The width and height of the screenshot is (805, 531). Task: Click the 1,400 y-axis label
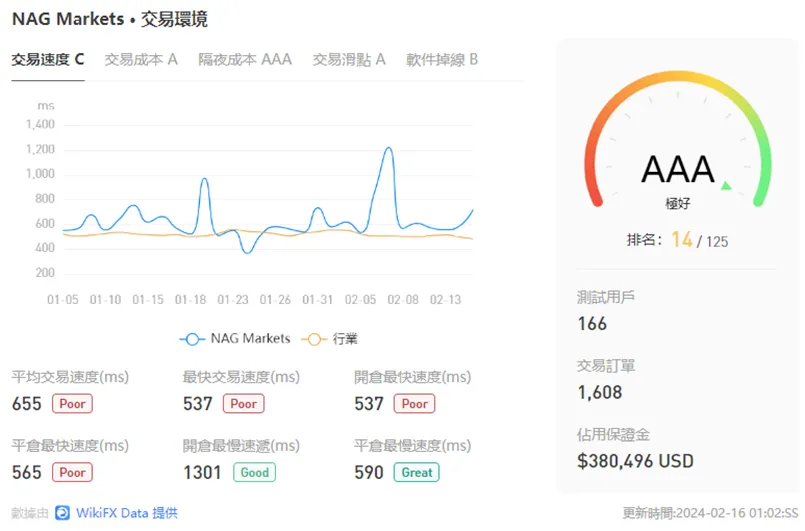[40, 124]
